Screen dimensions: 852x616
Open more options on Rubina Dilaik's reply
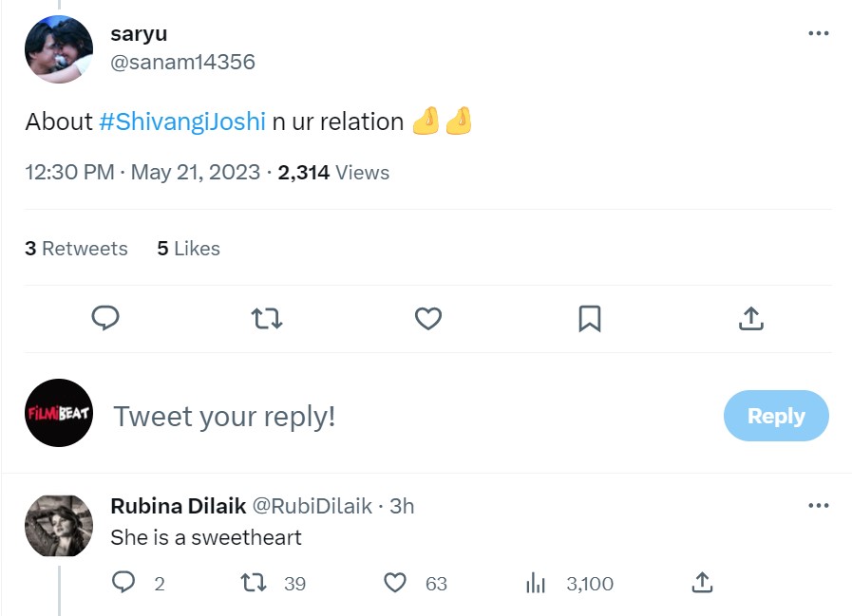tap(818, 506)
